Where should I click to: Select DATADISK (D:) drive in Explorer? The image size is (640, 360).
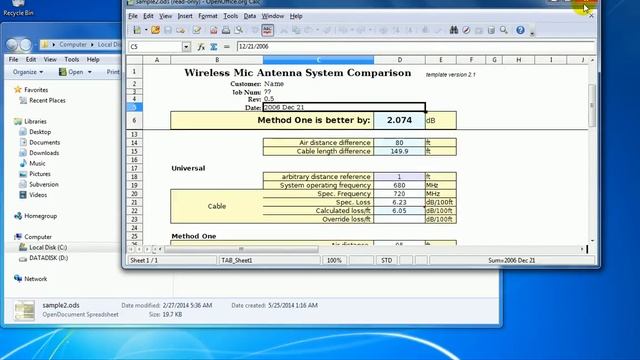click(x=44, y=258)
